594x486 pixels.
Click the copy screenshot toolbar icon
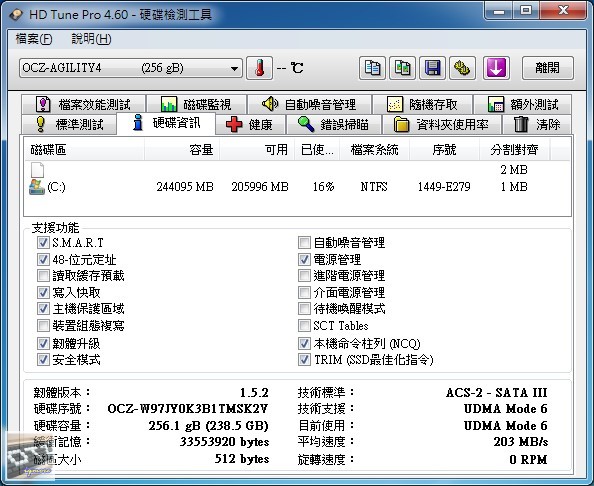pyautogui.click(x=402, y=68)
